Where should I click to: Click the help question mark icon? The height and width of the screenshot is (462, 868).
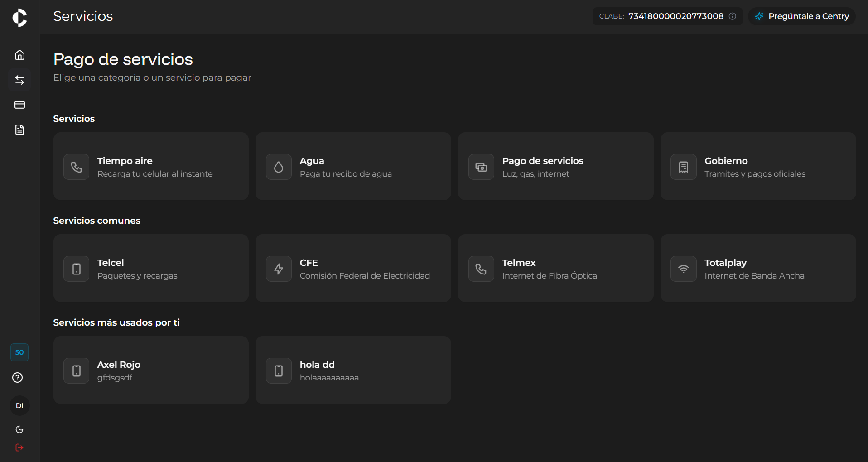pyautogui.click(x=18, y=378)
